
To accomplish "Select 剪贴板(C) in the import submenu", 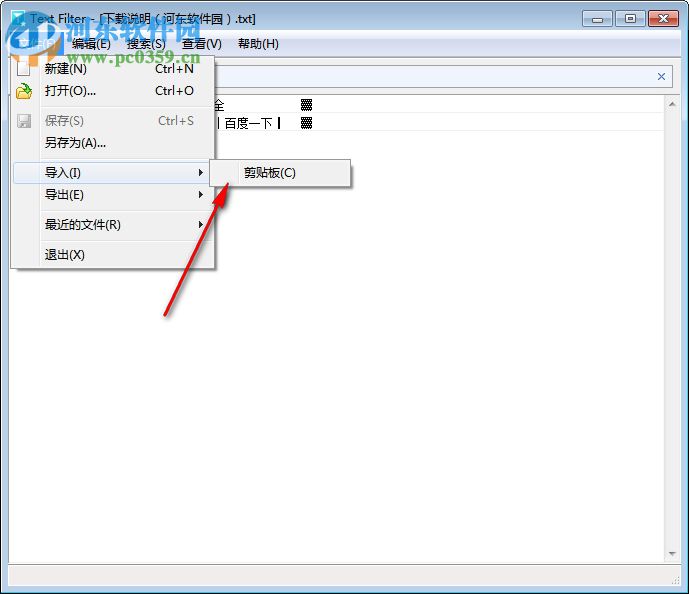I will 280,173.
